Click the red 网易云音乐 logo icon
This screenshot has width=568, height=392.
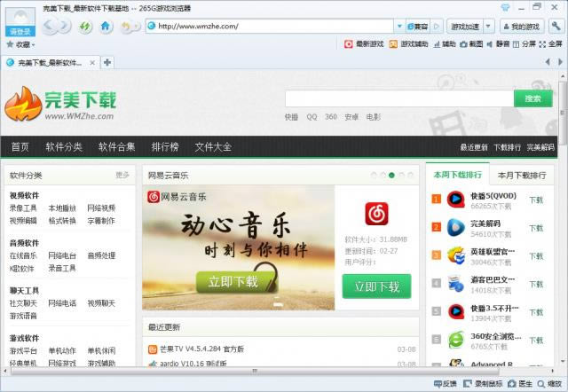376,214
